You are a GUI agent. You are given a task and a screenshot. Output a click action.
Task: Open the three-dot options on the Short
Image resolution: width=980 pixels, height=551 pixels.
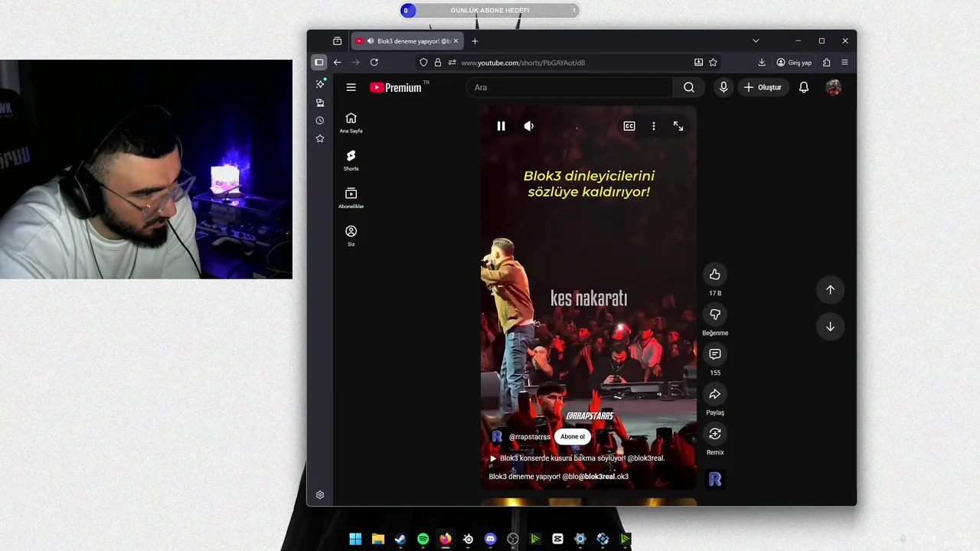(x=653, y=126)
